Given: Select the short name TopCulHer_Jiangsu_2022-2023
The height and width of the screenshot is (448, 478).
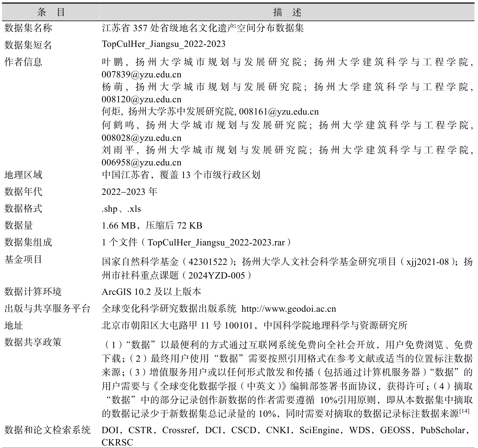Looking at the screenshot, I should click(163, 44).
